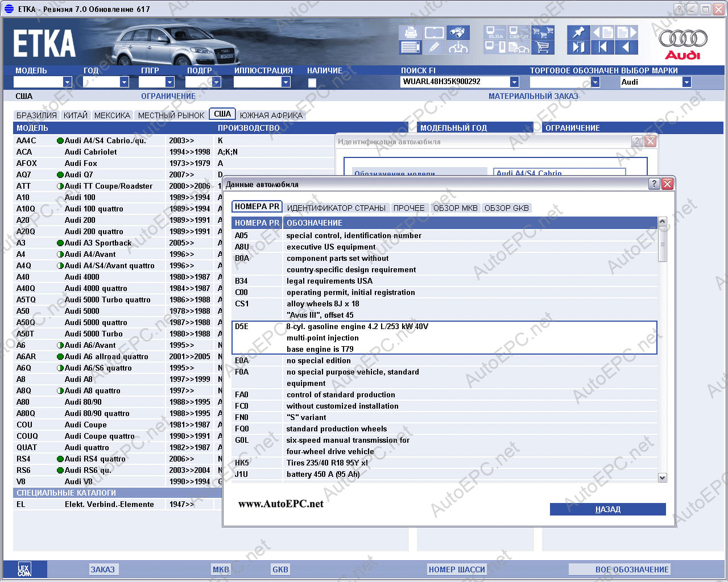Viewport: 728px width, 582px height.
Task: Switch to the ПРОЧЕЕ tab
Action: [x=409, y=208]
